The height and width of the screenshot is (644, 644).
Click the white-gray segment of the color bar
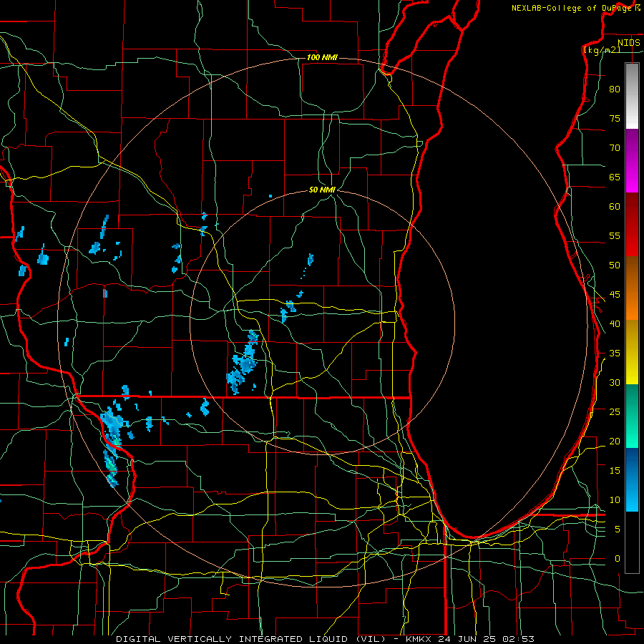point(632,96)
